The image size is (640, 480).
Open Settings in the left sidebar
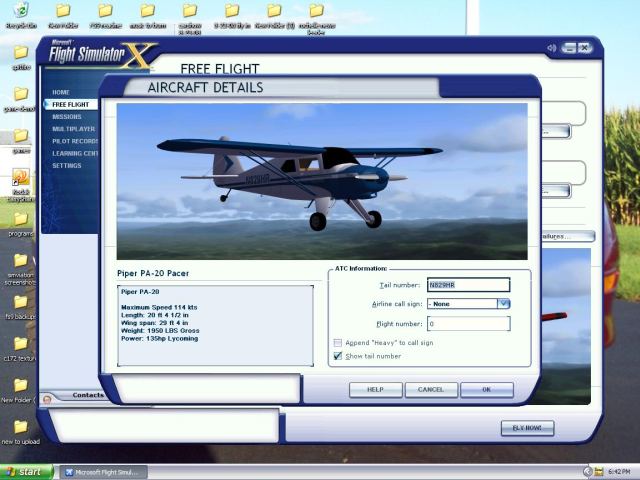(x=67, y=165)
